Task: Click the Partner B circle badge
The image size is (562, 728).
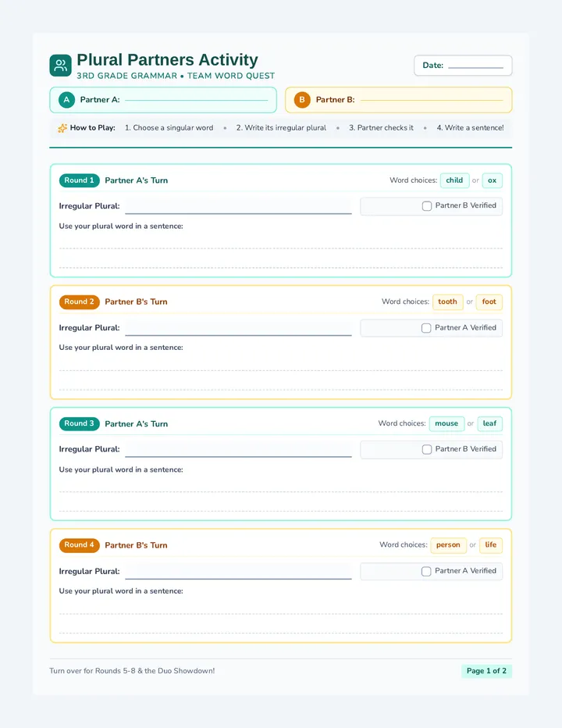Action: coord(302,100)
